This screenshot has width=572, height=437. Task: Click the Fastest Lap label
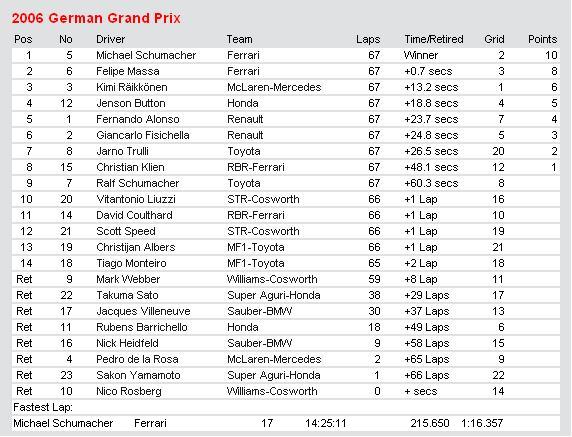pyautogui.click(x=43, y=407)
